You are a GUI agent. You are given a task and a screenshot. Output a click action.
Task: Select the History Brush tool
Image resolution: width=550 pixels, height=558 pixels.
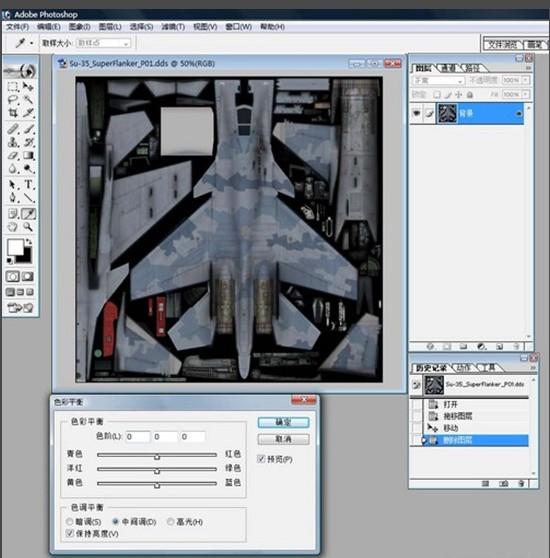pos(28,142)
